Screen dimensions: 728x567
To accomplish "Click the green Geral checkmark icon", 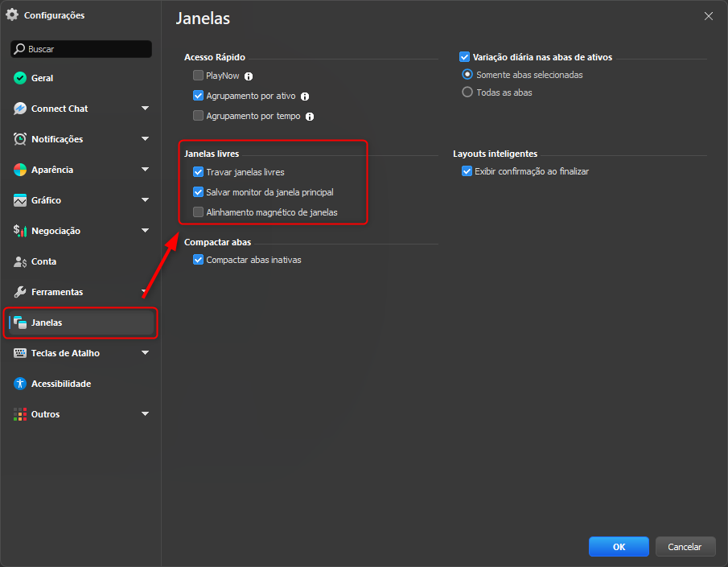I will tap(20, 78).
